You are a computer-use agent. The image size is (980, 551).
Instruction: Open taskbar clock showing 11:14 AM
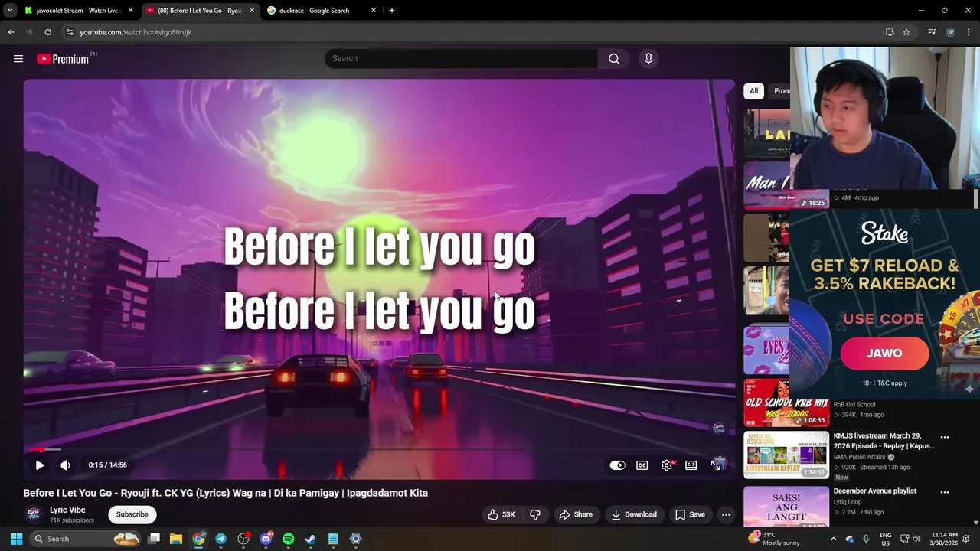pyautogui.click(x=944, y=539)
